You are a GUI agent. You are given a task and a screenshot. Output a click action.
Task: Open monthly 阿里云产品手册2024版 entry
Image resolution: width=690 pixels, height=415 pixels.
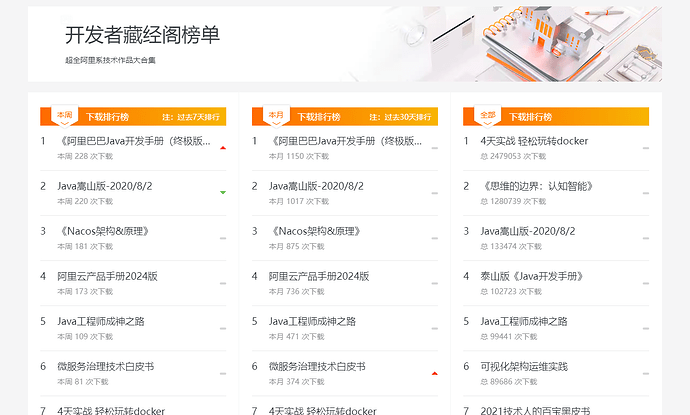pyautogui.click(x=319, y=276)
